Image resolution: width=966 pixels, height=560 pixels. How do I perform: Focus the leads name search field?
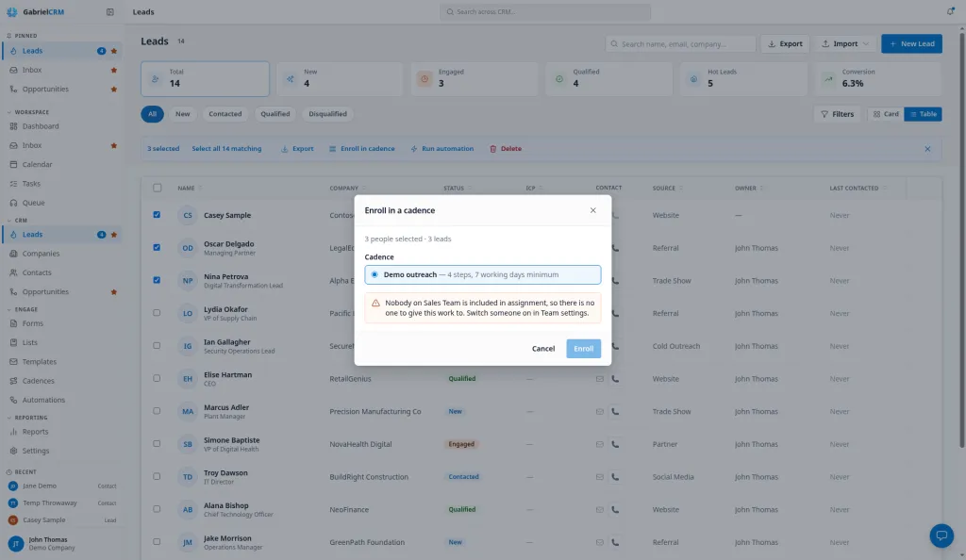coord(680,43)
